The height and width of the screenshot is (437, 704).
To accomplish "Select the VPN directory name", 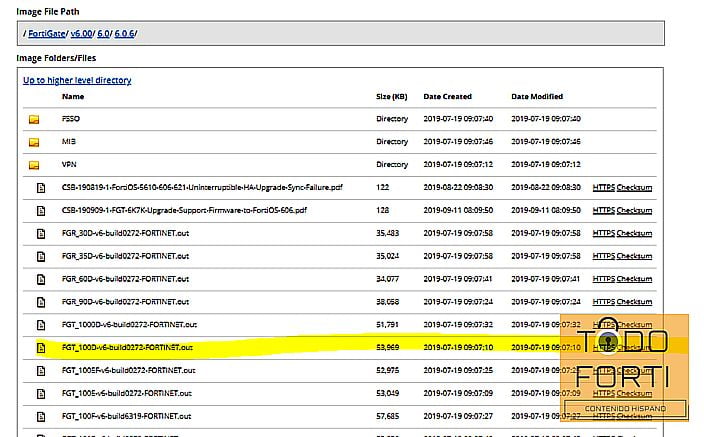I will 69,164.
